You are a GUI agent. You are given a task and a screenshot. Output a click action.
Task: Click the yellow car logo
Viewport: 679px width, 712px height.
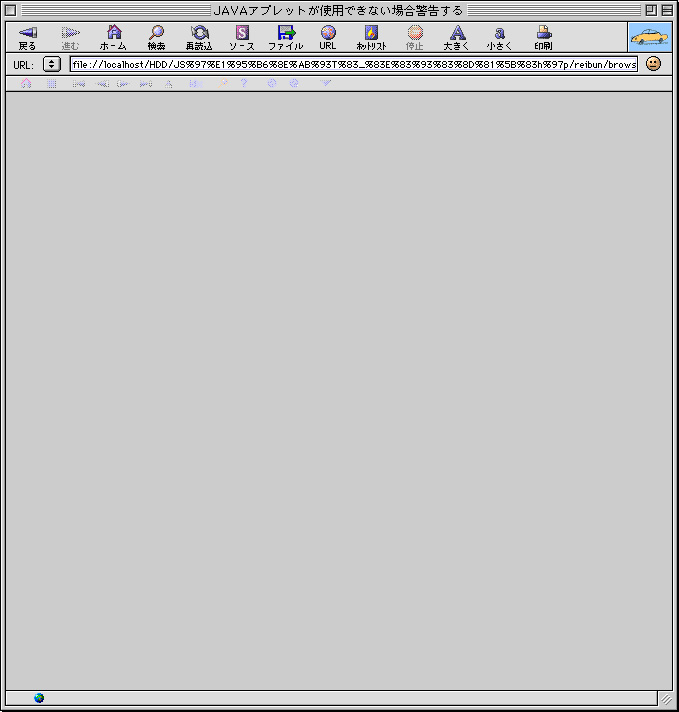pos(650,37)
